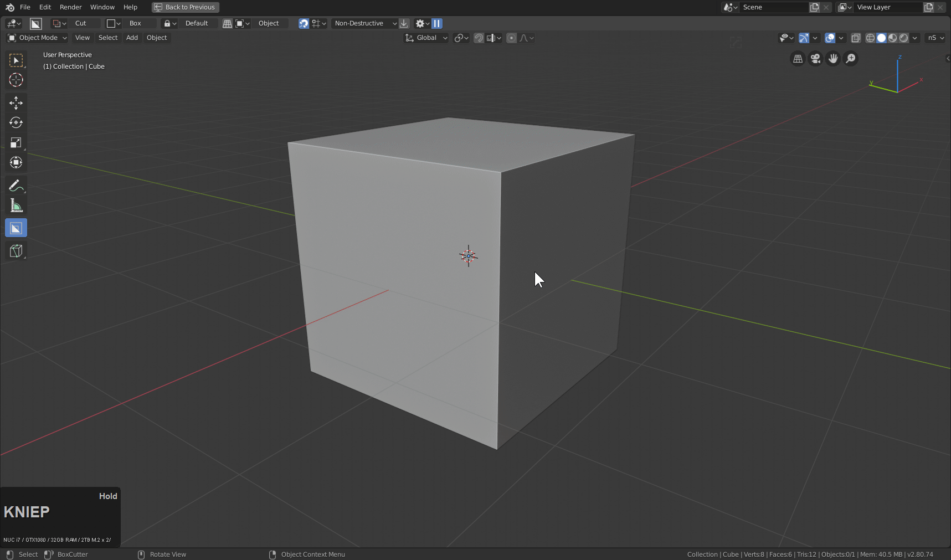
Task: Open the Object Mode dropdown
Action: click(x=38, y=38)
